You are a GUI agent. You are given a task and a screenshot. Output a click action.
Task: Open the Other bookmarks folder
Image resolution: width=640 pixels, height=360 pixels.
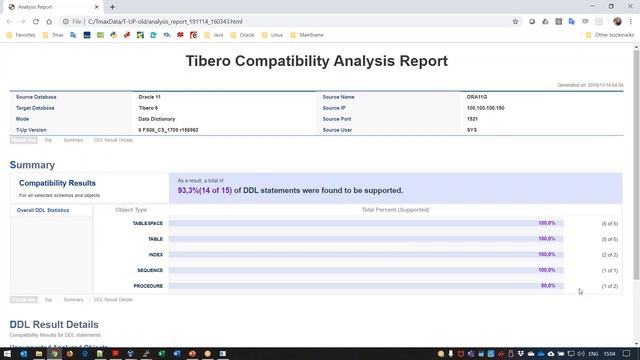610,35
